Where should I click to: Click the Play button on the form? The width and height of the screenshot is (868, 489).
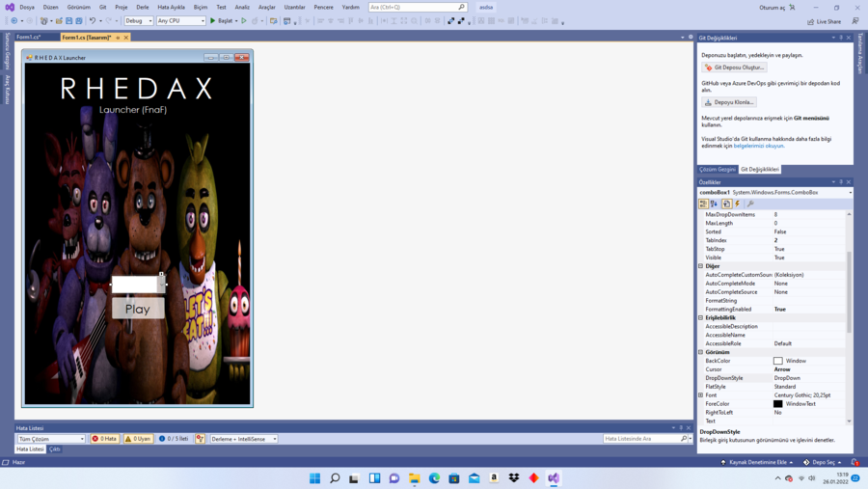coord(138,309)
